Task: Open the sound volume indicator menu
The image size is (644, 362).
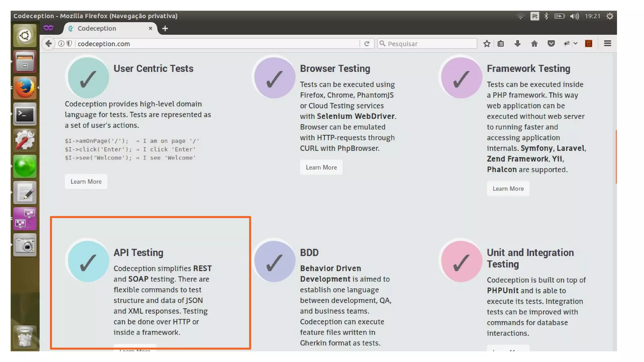Action: coord(574,16)
